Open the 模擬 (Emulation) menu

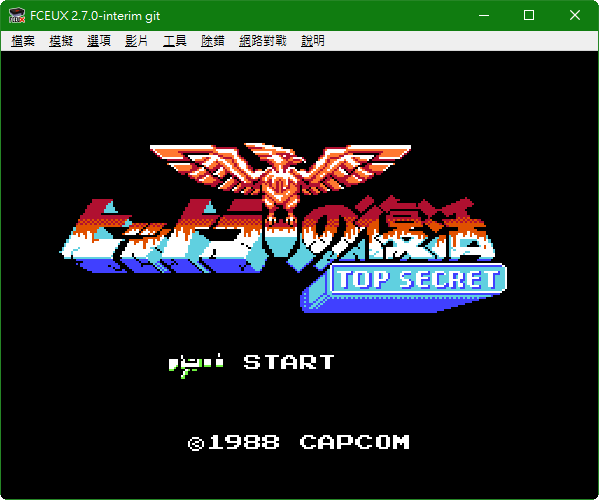point(61,41)
